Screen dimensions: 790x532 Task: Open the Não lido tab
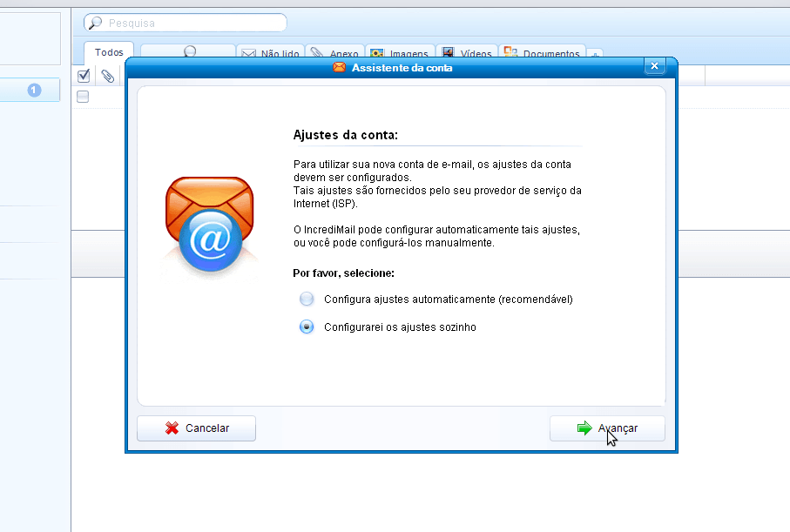point(271,53)
